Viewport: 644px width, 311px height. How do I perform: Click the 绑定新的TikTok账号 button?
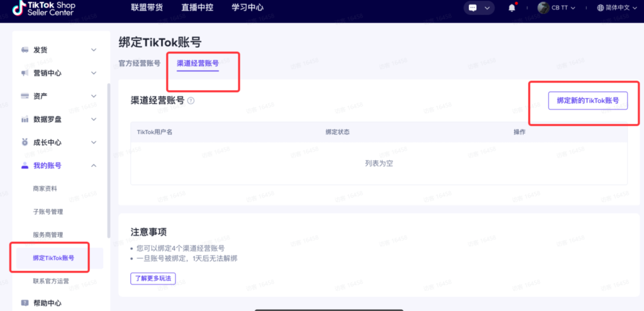(588, 100)
